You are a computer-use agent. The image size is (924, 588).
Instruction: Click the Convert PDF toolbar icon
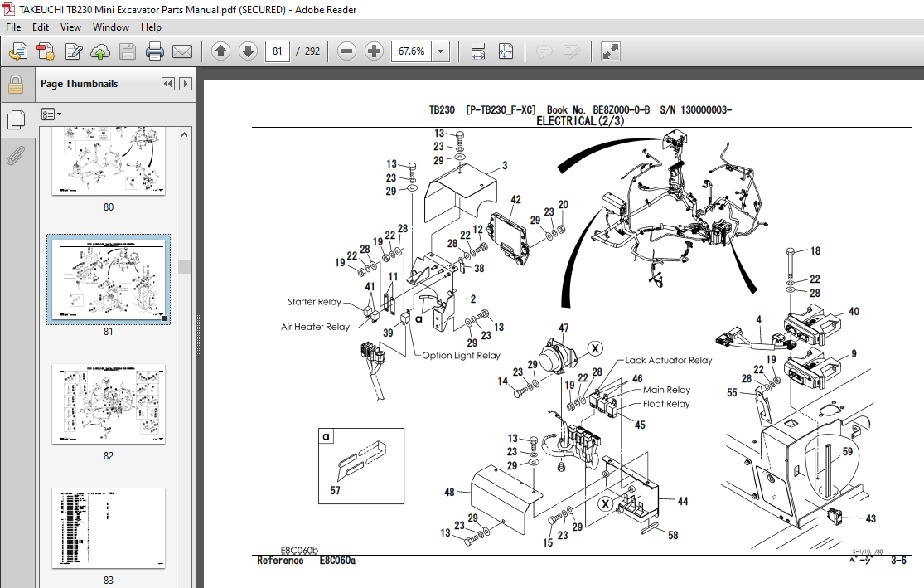click(x=46, y=52)
